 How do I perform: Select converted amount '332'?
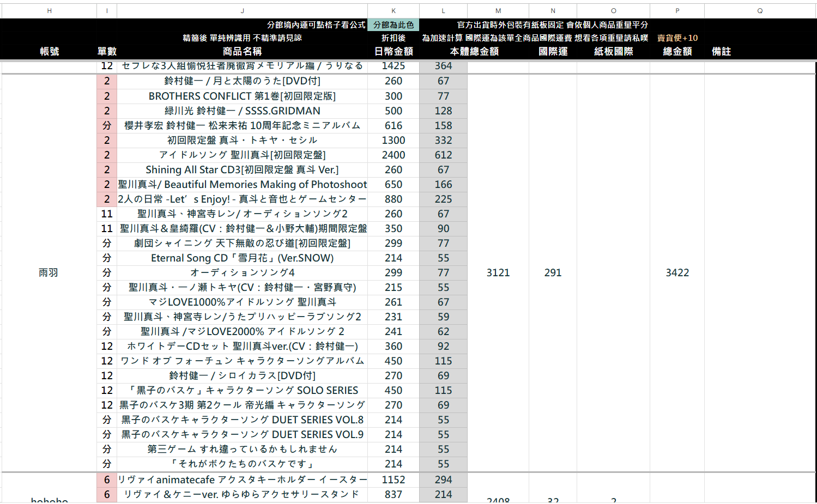443,141
